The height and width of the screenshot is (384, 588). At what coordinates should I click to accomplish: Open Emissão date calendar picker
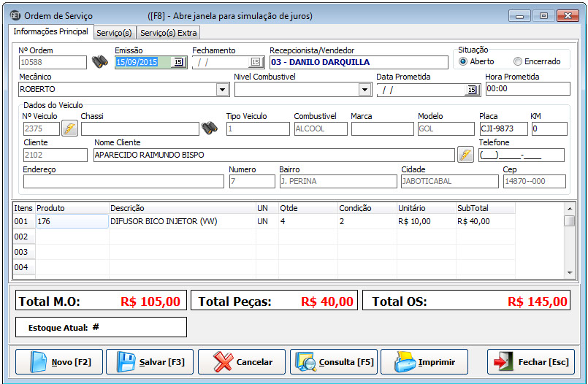(x=179, y=63)
